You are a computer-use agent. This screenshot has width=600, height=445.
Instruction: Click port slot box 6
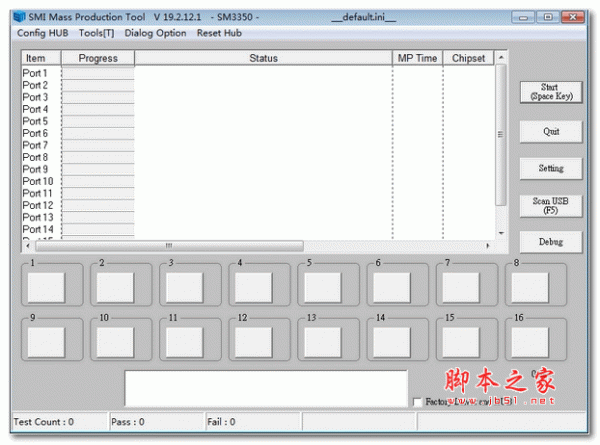click(x=391, y=288)
